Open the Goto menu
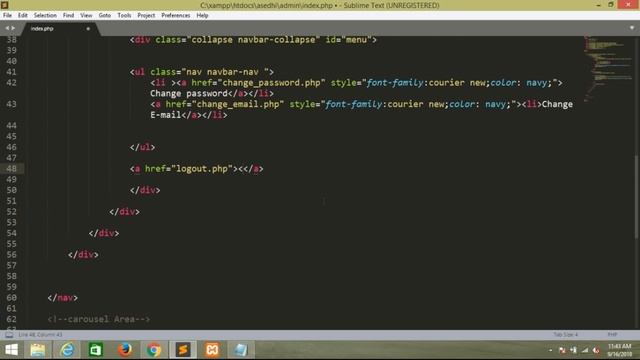 (104, 16)
